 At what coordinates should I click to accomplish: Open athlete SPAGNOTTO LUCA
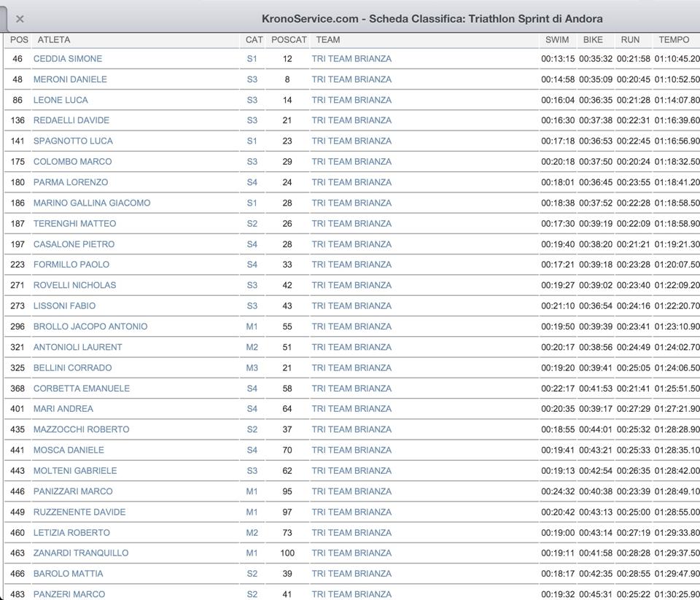tap(73, 141)
